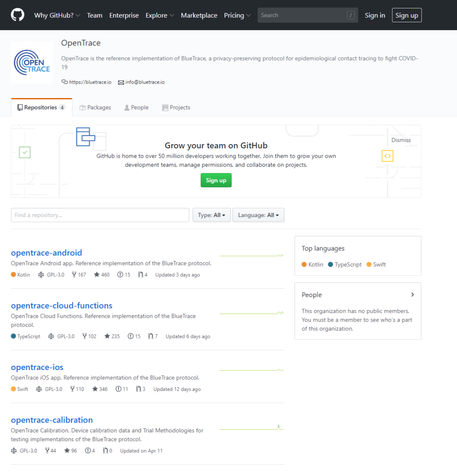Click the GitHub Octocat logo
The width and height of the screenshot is (457, 476).
point(18,15)
